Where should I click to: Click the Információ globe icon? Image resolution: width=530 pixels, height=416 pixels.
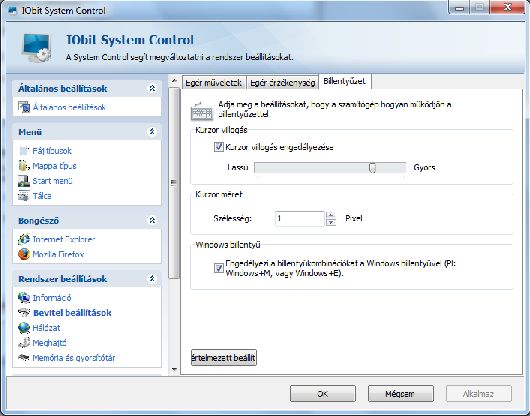(24, 298)
